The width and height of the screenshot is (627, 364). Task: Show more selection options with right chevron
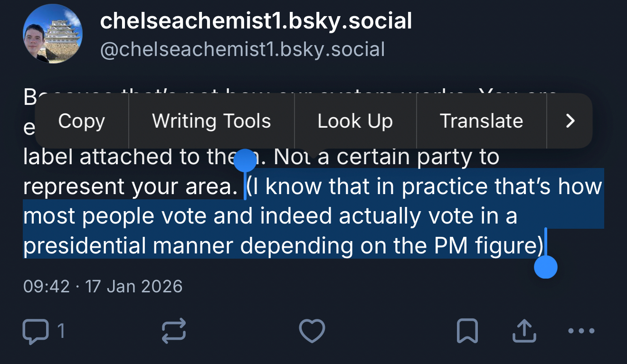[x=570, y=121]
